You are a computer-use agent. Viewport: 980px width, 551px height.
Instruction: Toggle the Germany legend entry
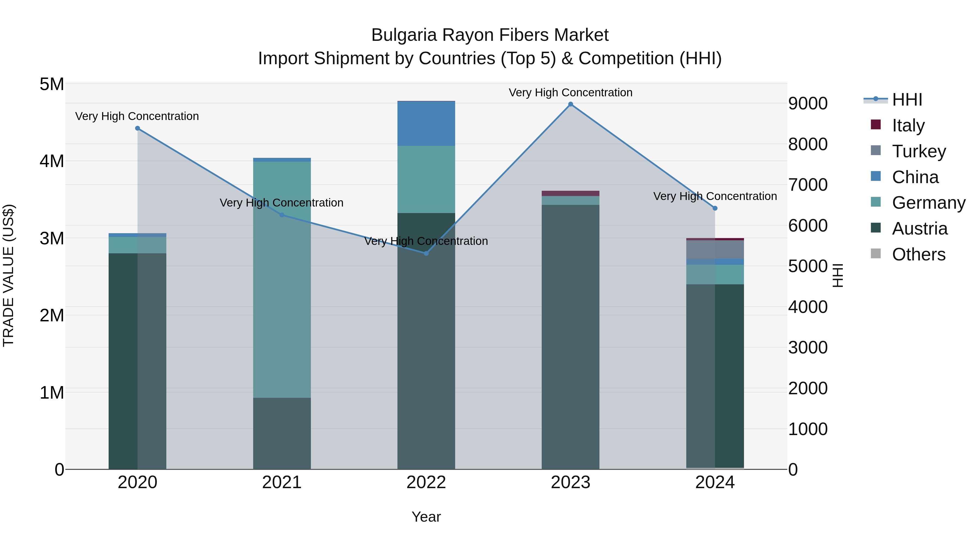918,202
